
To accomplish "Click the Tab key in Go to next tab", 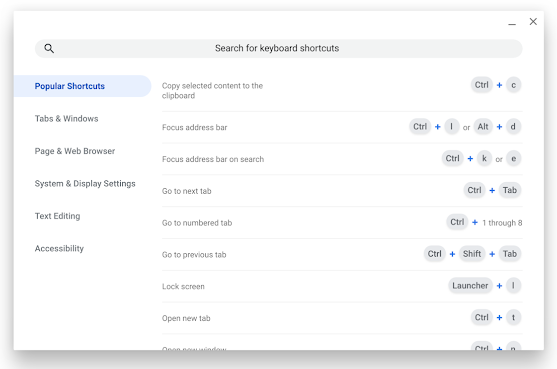I will click(x=509, y=190).
